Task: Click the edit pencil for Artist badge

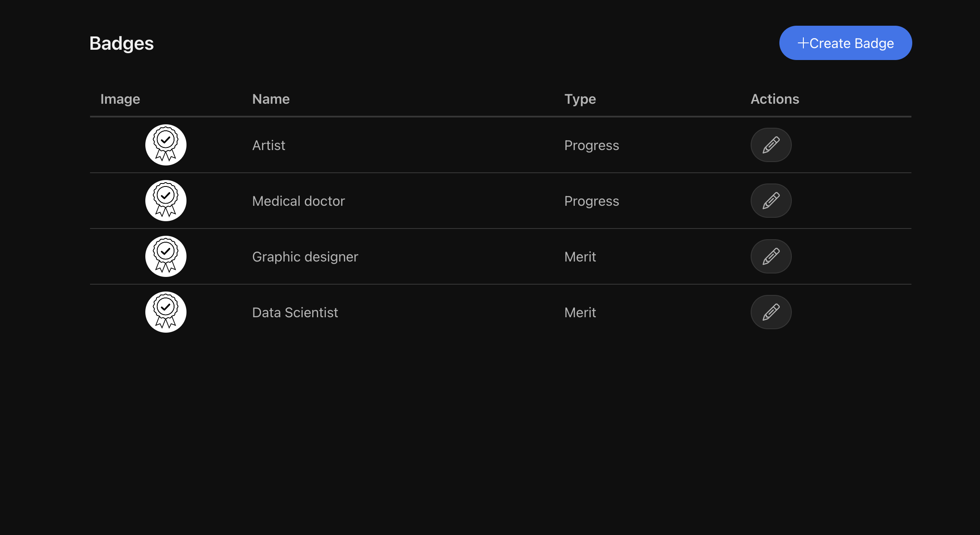Action: pos(771,145)
